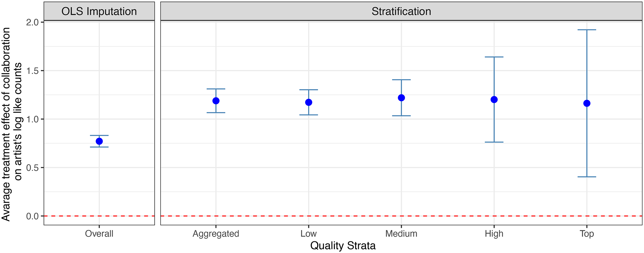
Task: Click the Medium stratum blue point
Action: coord(401,98)
